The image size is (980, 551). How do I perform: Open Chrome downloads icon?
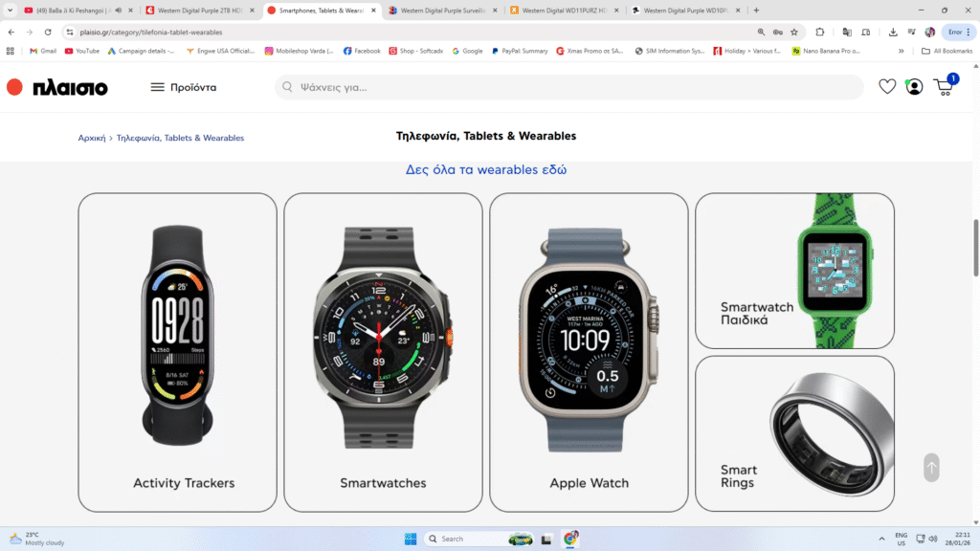(x=893, y=32)
